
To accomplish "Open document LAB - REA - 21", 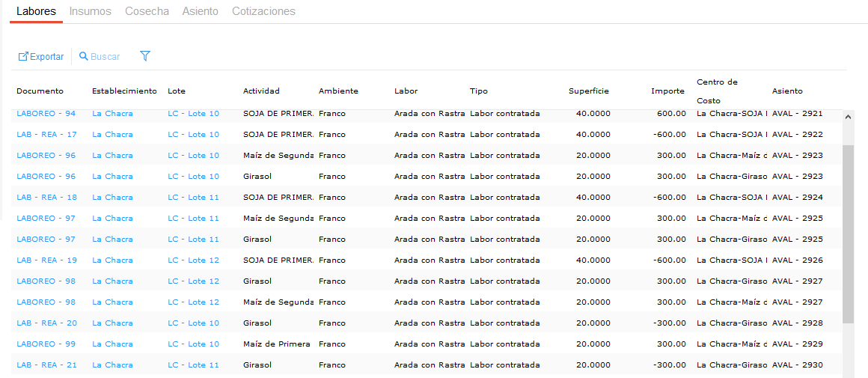I will (x=46, y=365).
